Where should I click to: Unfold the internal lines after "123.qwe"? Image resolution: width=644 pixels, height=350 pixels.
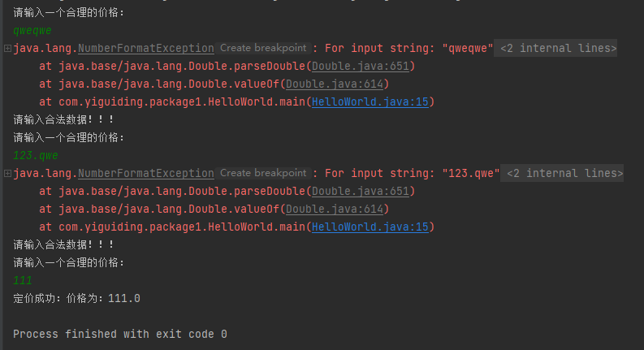[564, 174]
